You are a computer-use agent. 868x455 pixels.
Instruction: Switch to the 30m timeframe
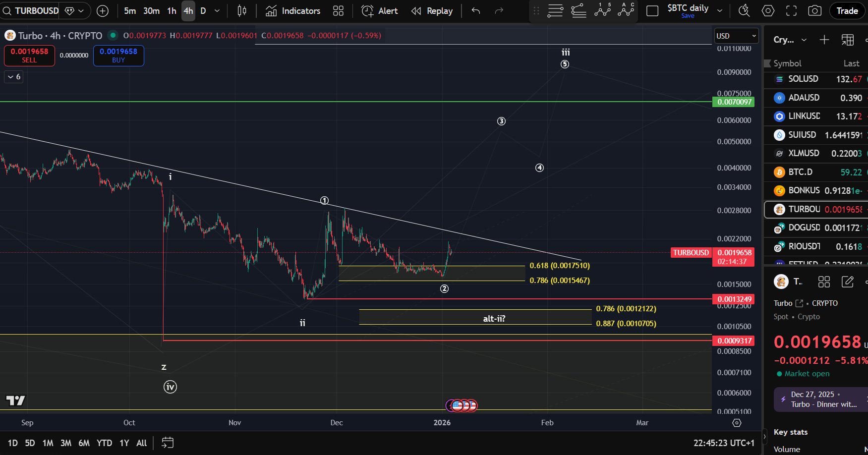[x=151, y=11]
